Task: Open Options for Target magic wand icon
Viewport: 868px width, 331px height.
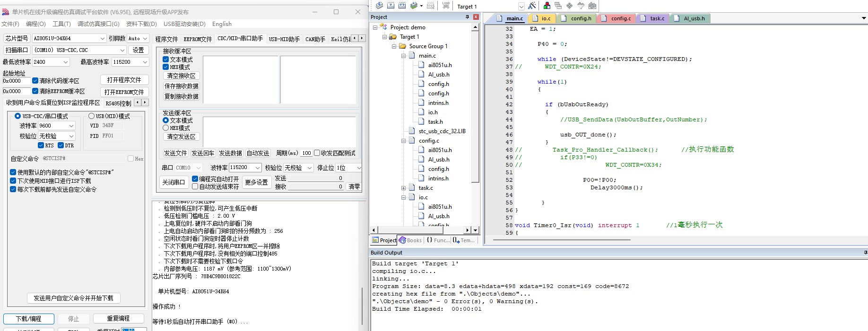Action: pos(532,6)
